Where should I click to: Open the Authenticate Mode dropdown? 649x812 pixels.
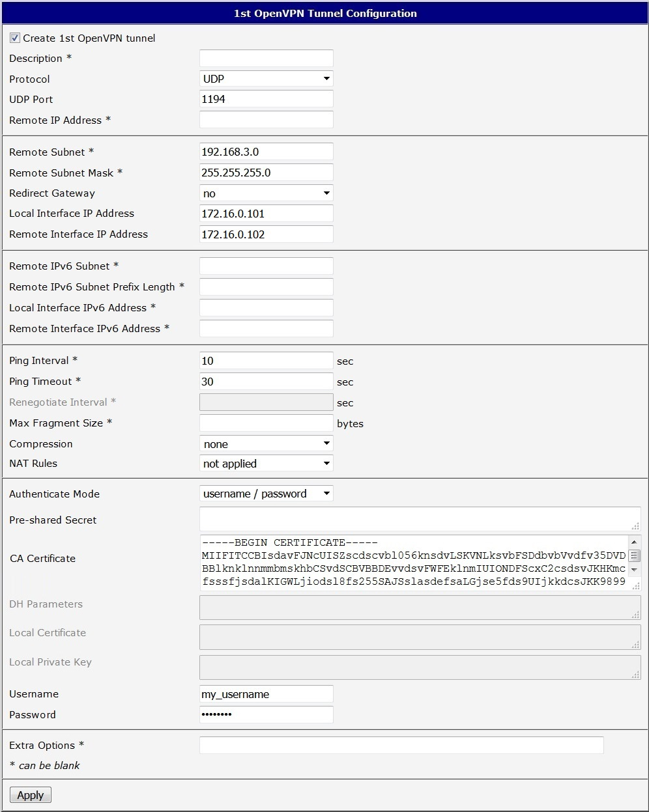[266, 494]
